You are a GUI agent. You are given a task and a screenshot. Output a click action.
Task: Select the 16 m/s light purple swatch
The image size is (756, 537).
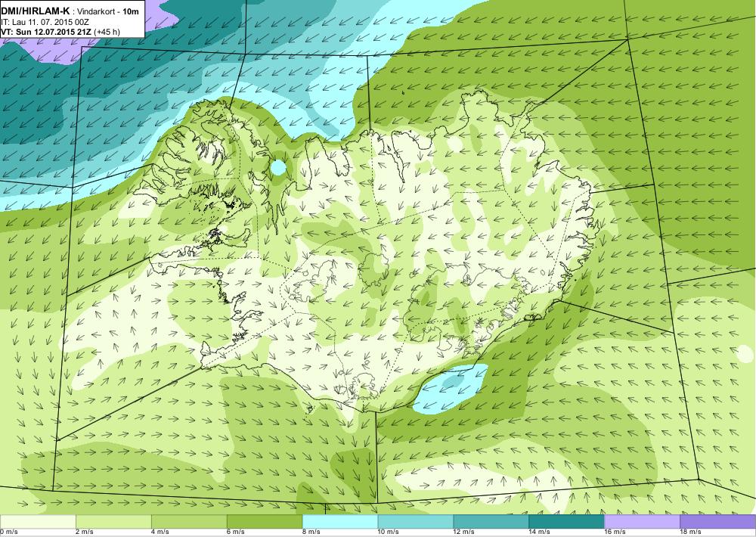coord(642,522)
